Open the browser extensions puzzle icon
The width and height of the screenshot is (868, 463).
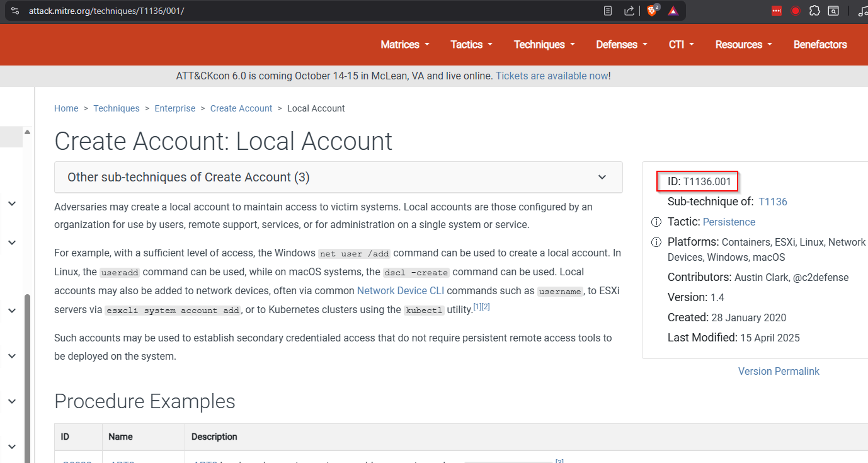coord(814,11)
